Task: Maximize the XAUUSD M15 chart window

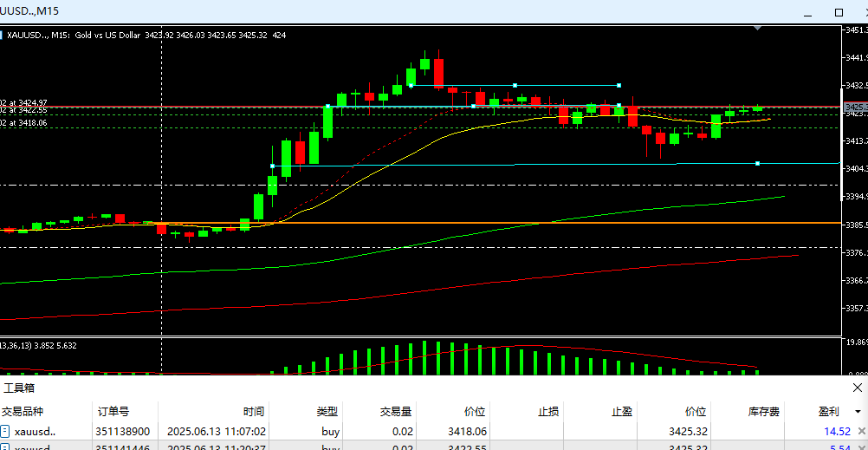Action: [x=838, y=12]
